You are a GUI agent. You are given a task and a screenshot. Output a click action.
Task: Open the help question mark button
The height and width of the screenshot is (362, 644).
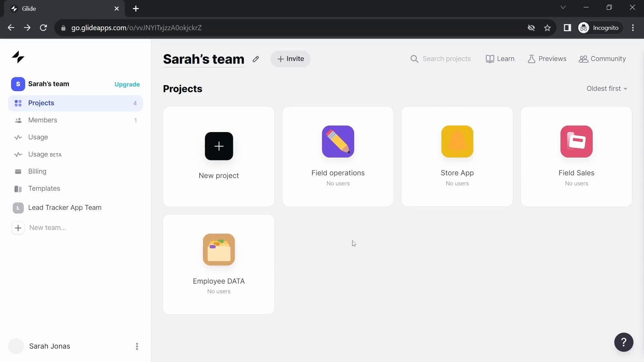click(624, 342)
